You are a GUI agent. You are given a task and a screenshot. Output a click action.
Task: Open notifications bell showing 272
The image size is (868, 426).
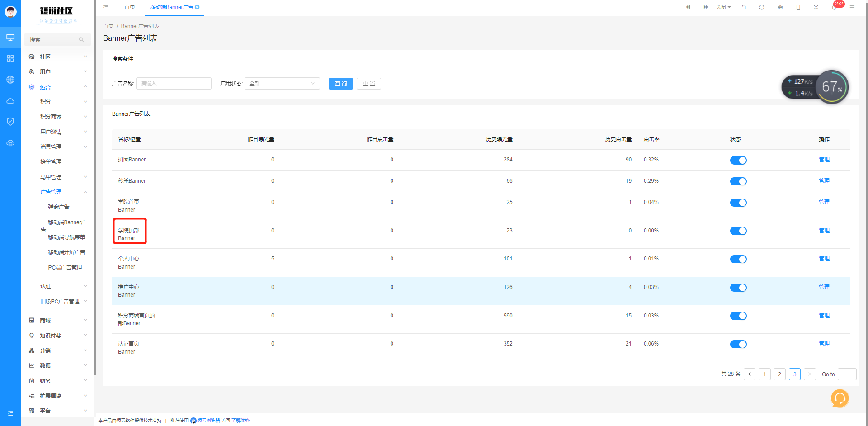pos(835,7)
